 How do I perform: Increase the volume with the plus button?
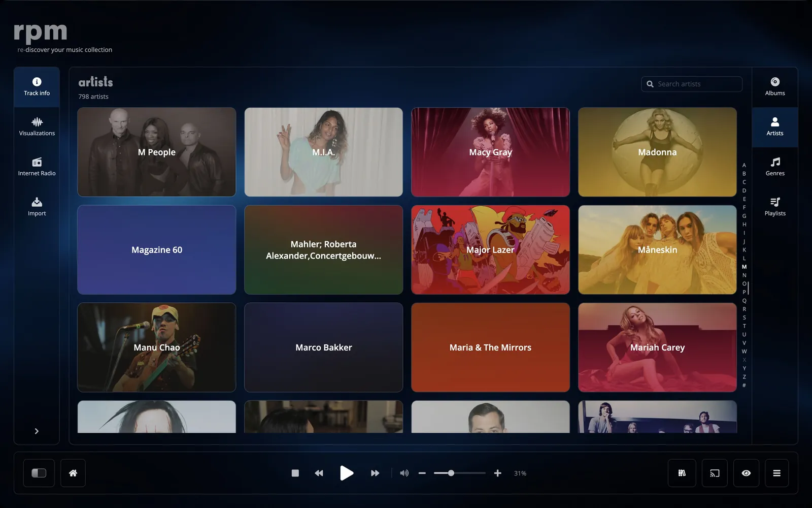pyautogui.click(x=498, y=473)
